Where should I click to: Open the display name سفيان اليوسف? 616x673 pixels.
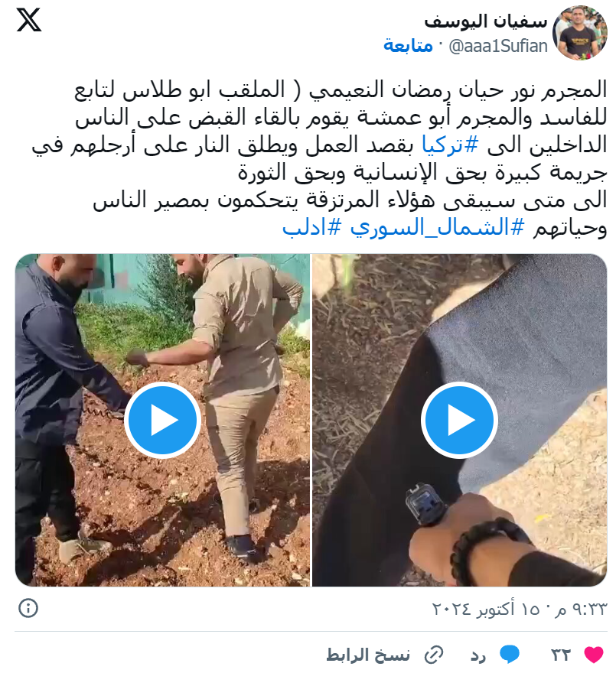[x=486, y=21]
